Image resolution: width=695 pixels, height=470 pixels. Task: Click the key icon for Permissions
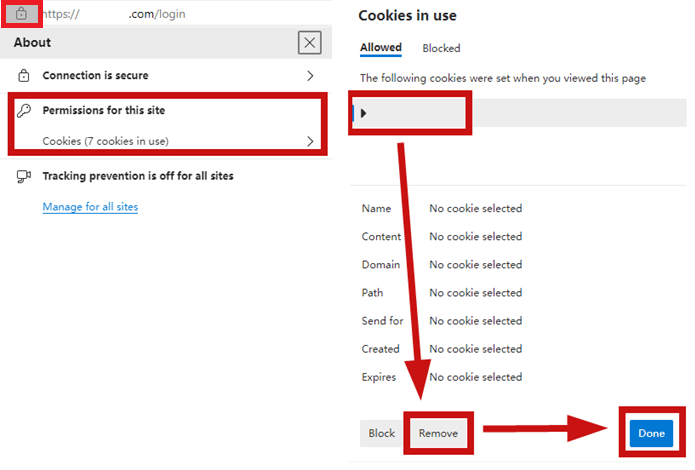24,110
